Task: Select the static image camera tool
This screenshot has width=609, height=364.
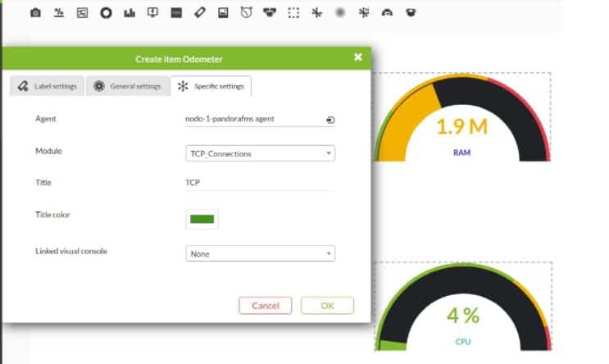Action: 35,13
